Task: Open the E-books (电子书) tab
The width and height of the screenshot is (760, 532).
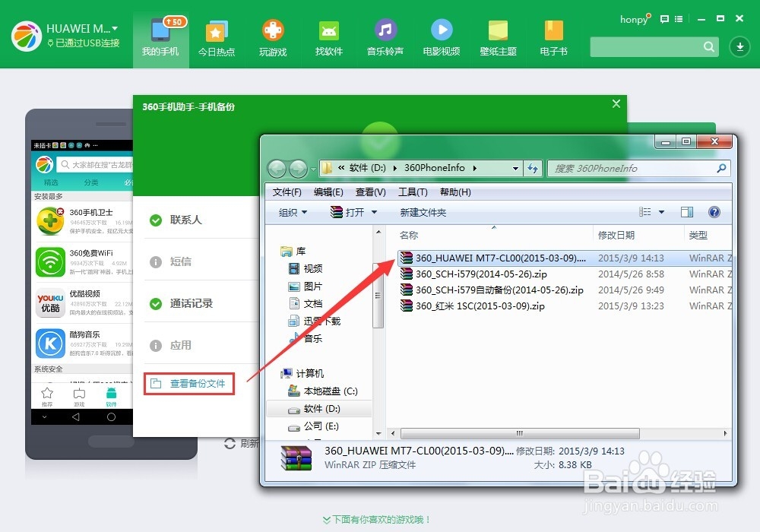Action: [x=553, y=38]
